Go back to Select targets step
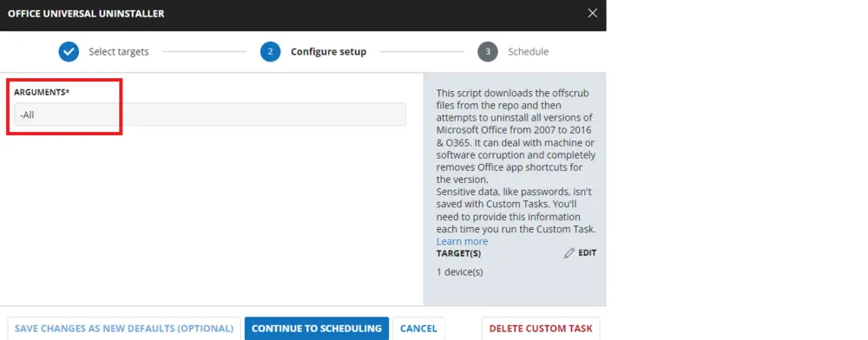 pos(118,51)
